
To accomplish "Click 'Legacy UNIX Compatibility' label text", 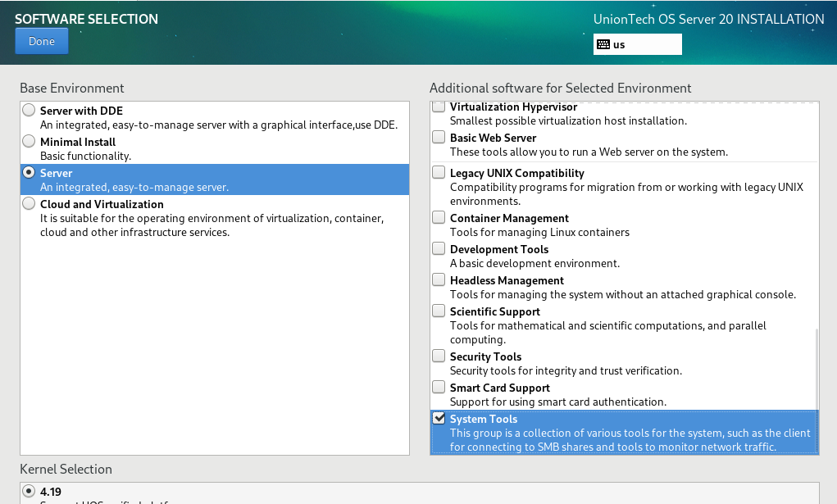I will pyautogui.click(x=516, y=174).
